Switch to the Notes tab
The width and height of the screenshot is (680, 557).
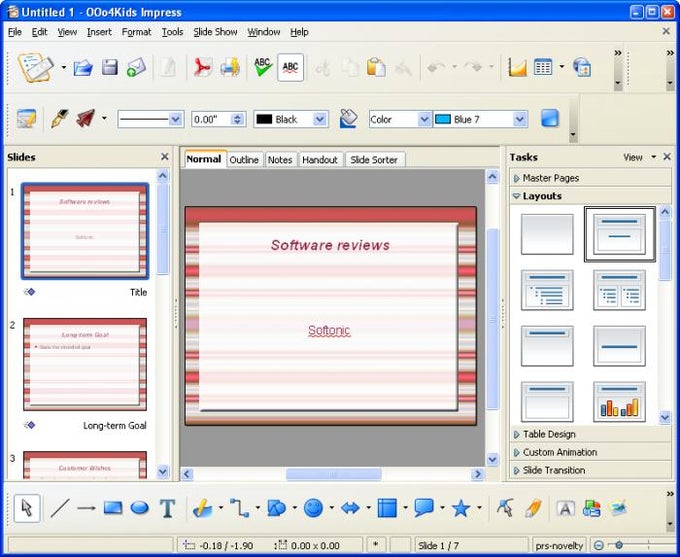(x=280, y=160)
